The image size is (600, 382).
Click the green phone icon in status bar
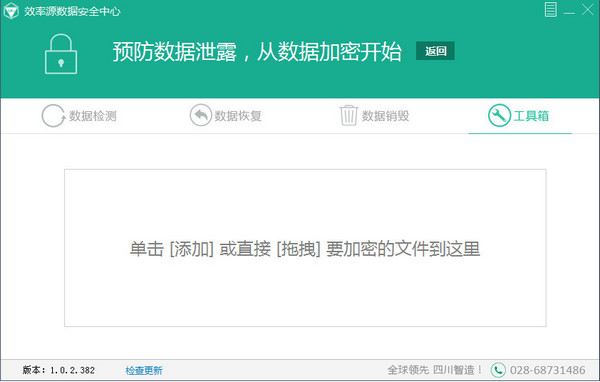[x=498, y=370]
